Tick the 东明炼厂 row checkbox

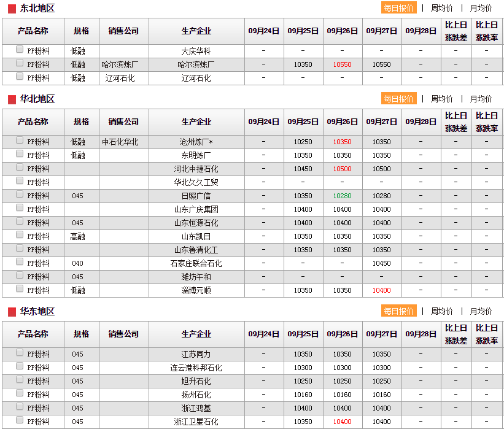point(20,153)
